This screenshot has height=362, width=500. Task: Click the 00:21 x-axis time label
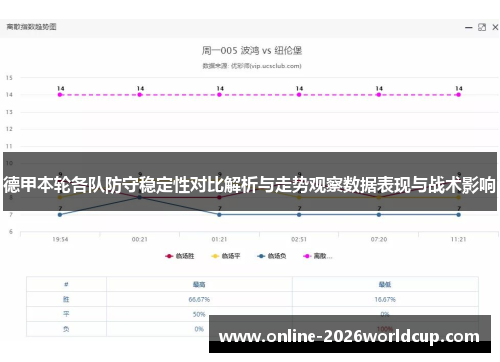[x=140, y=239]
